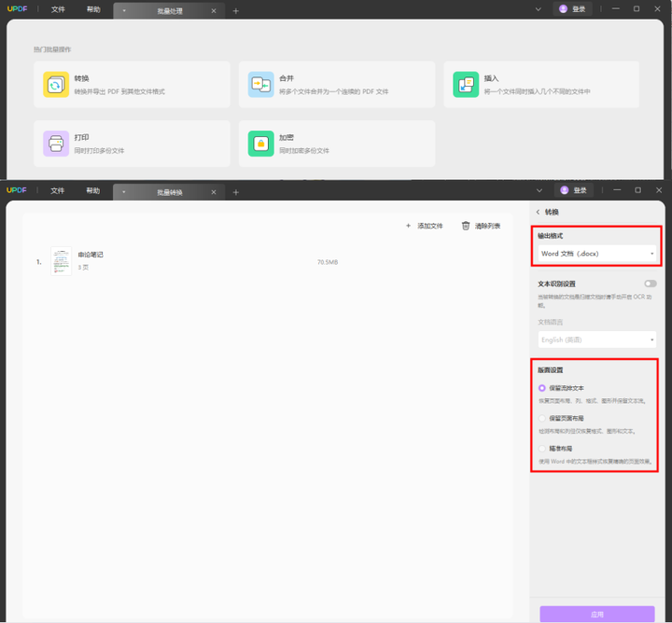Click 同时打印多份文件 description
The image size is (672, 623).
pyautogui.click(x=99, y=151)
